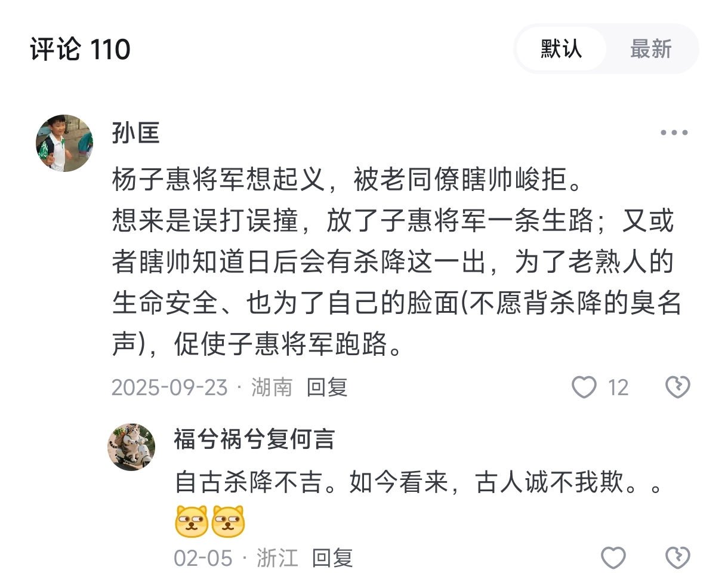
Task: Open 孙匡's profile avatar
Action: click(64, 143)
